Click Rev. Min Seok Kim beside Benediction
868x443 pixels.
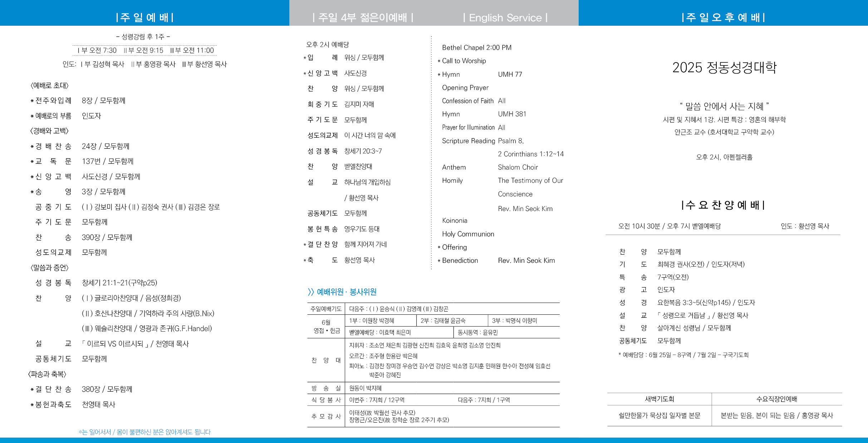pyautogui.click(x=526, y=260)
